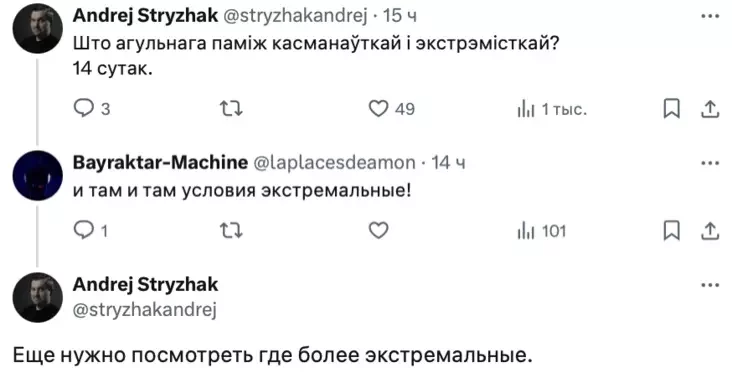
Task: Open the 15 ч timestamp link
Action: 400,16
